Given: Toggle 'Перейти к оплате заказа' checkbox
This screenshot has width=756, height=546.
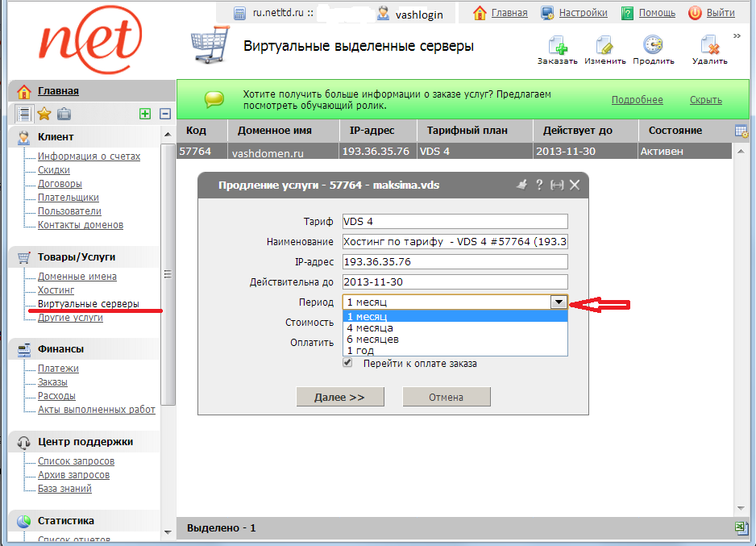Looking at the screenshot, I should (347, 363).
